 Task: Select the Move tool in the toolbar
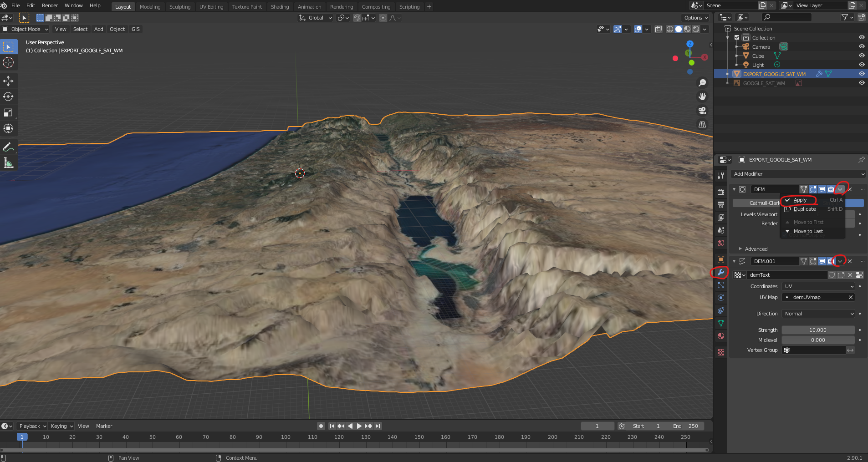pos(8,81)
